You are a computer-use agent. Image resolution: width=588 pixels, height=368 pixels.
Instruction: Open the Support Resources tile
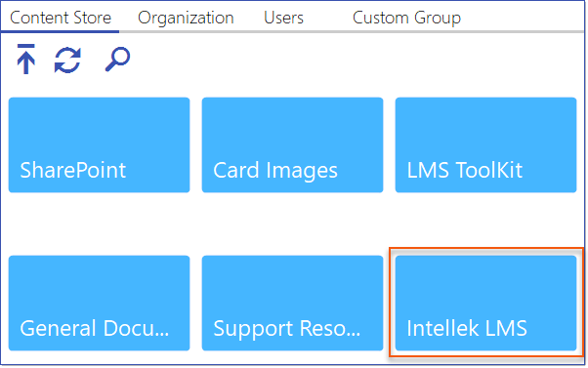coord(292,304)
